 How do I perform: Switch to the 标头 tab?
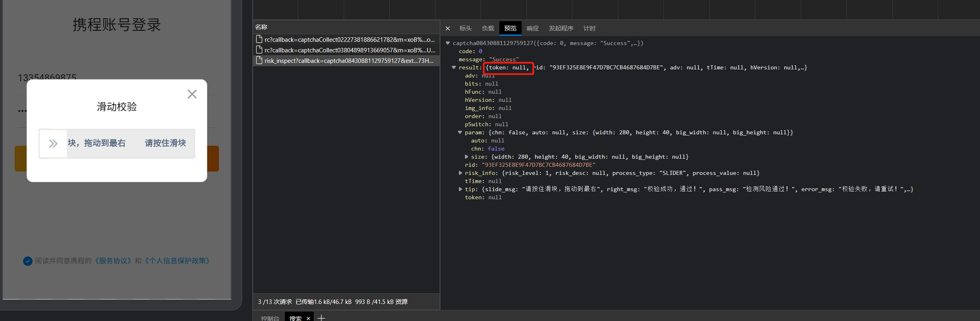466,28
